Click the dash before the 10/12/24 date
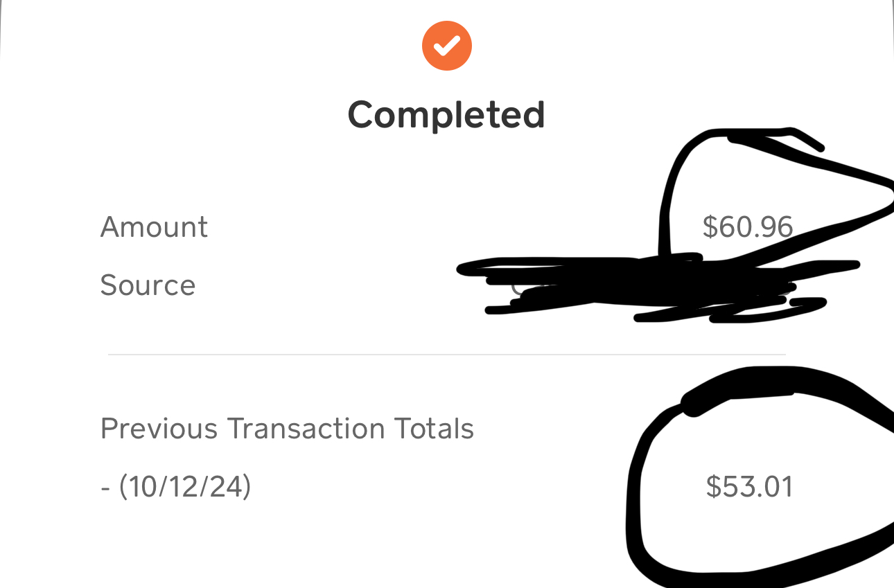Image resolution: width=894 pixels, height=588 pixels. pos(105,487)
